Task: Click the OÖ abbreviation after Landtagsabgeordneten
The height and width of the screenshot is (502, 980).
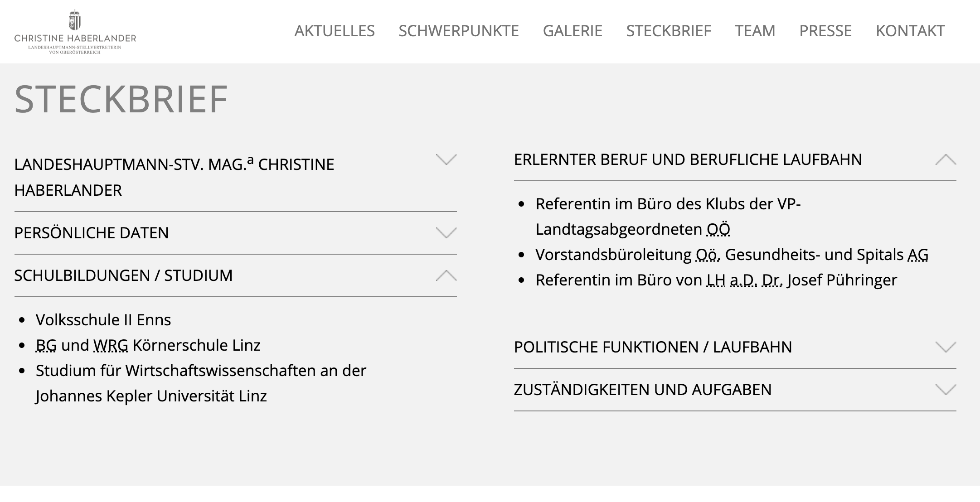Action: [718, 229]
